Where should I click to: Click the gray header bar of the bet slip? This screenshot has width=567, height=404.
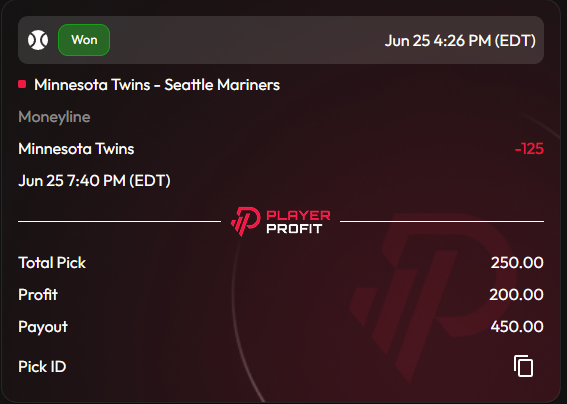click(281, 40)
